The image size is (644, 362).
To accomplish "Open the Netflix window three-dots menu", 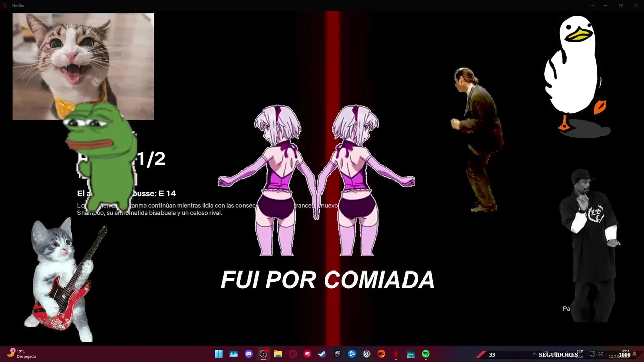I will coord(592,5).
